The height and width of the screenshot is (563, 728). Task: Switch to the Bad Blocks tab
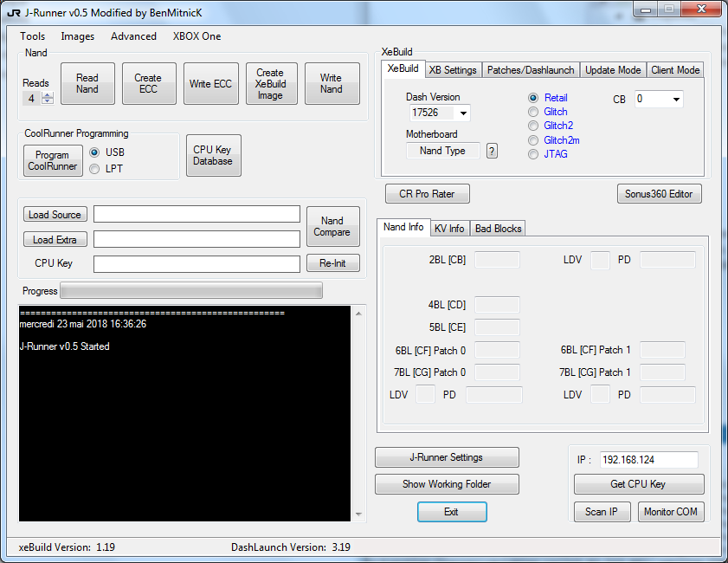click(x=499, y=229)
